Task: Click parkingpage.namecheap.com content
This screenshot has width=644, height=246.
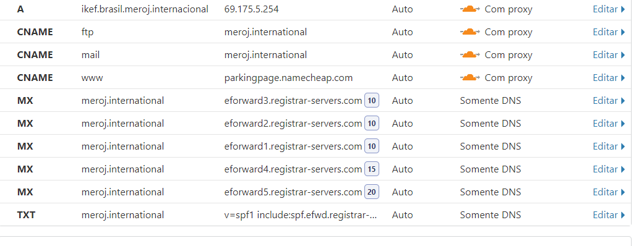Action: (x=288, y=78)
